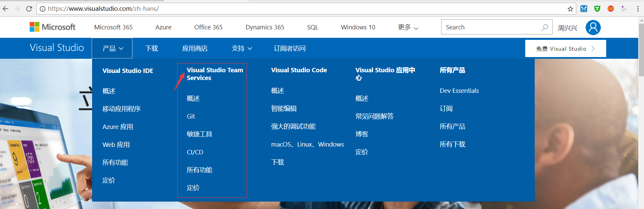Click the site info icon in address bar

tap(43, 9)
